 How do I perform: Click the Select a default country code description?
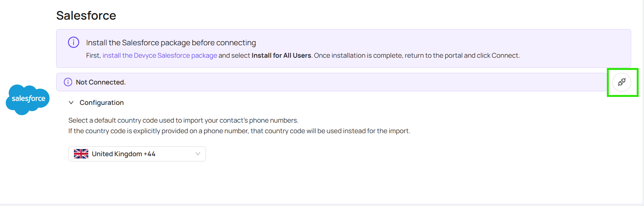click(x=183, y=120)
